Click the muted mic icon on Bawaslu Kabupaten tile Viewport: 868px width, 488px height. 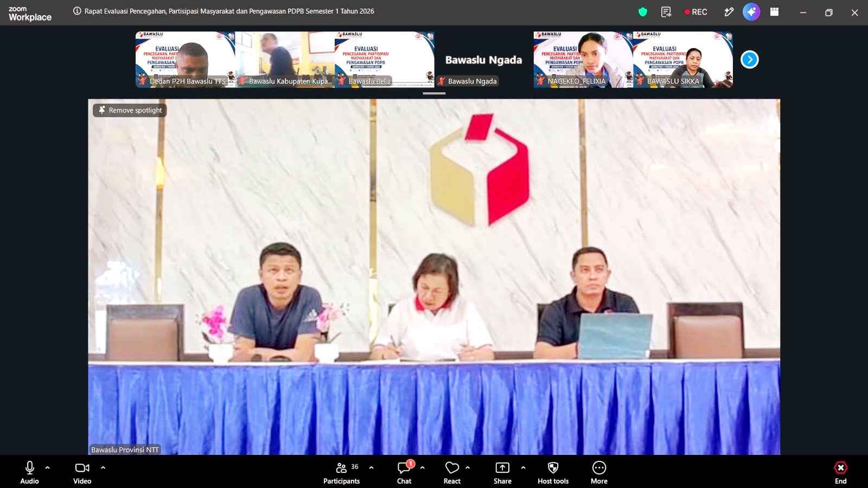coord(242,81)
